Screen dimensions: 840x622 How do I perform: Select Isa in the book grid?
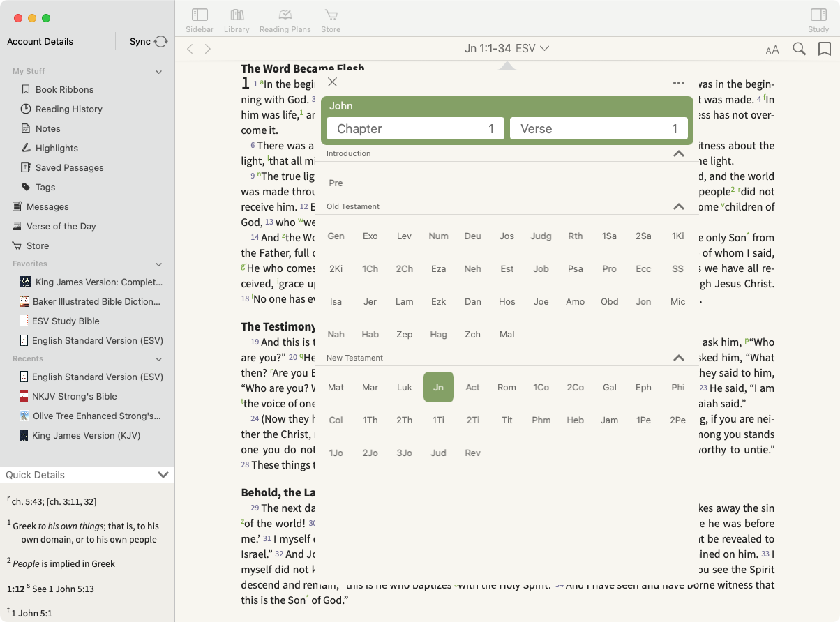tap(336, 301)
